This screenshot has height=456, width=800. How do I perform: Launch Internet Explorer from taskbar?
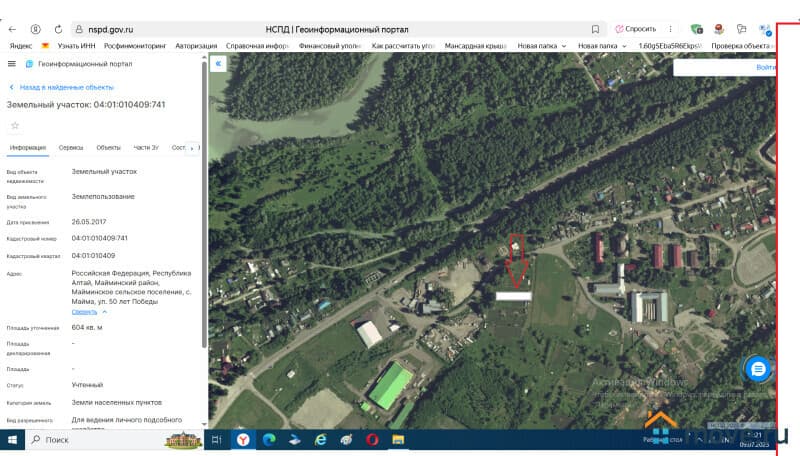click(x=320, y=440)
